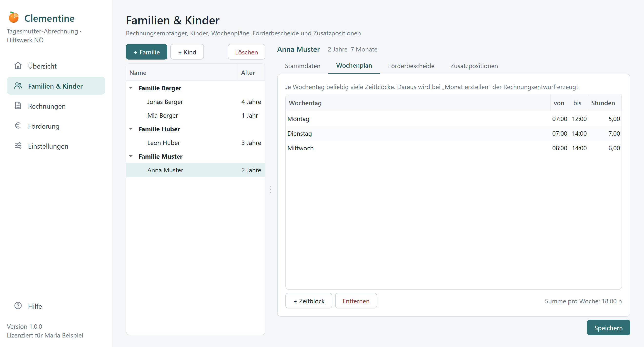Collapse the Familie Berger tree node
The height and width of the screenshot is (347, 644).
[x=131, y=88]
